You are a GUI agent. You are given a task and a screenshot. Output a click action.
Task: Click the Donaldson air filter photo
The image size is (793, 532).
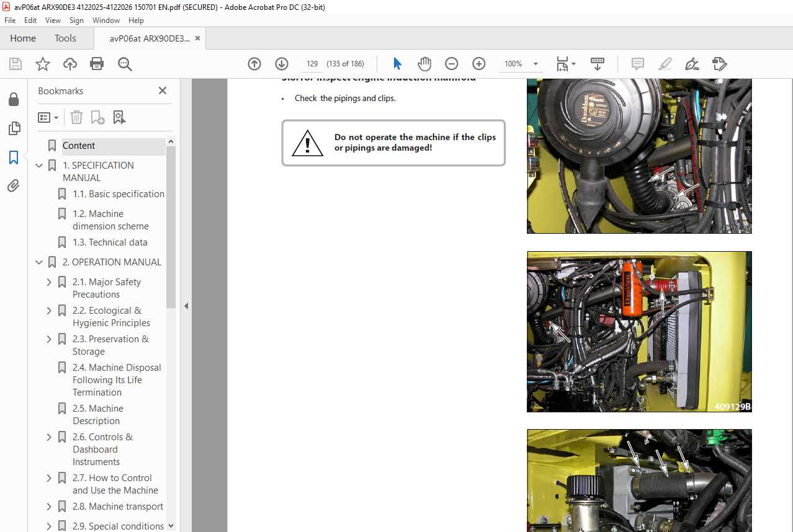coord(639,156)
